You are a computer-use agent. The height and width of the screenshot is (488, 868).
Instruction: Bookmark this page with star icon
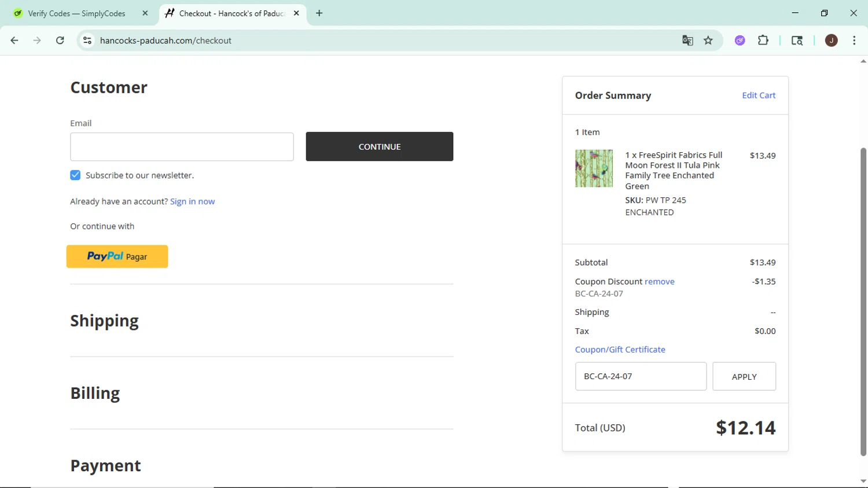pos(708,41)
